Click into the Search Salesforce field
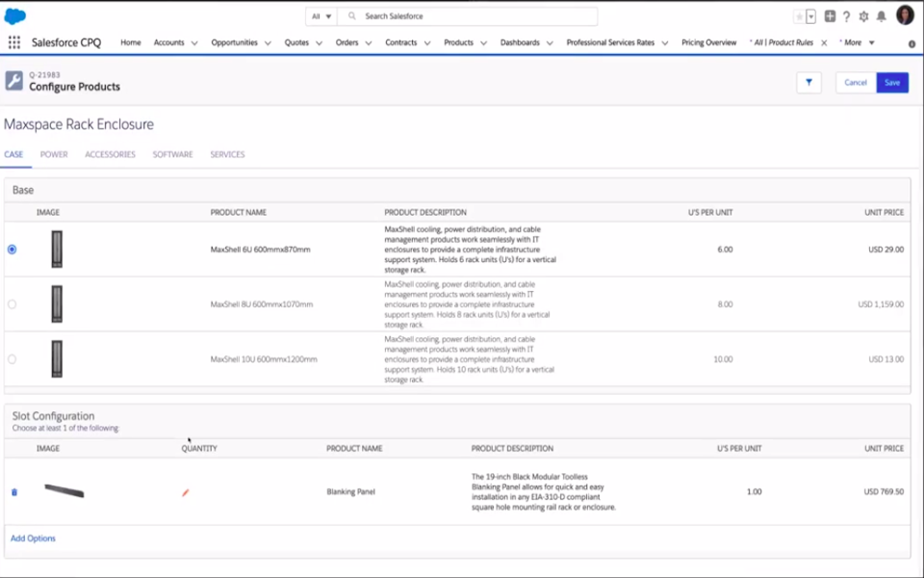924x578 pixels. (x=468, y=16)
